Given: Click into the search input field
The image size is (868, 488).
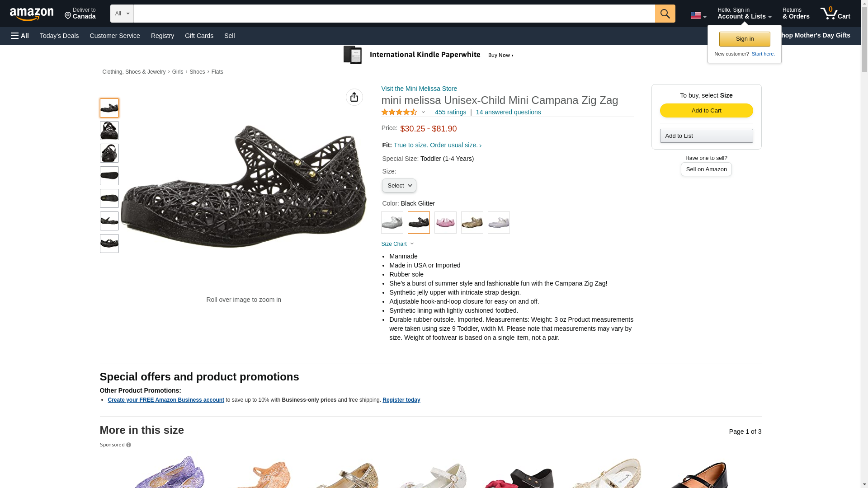Looking at the screenshot, I should coord(394,14).
